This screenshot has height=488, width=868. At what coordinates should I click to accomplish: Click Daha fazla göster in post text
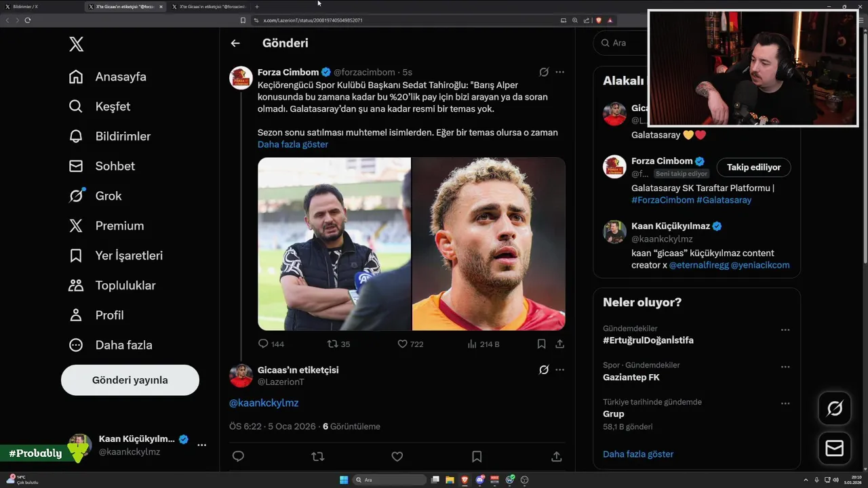click(x=293, y=144)
